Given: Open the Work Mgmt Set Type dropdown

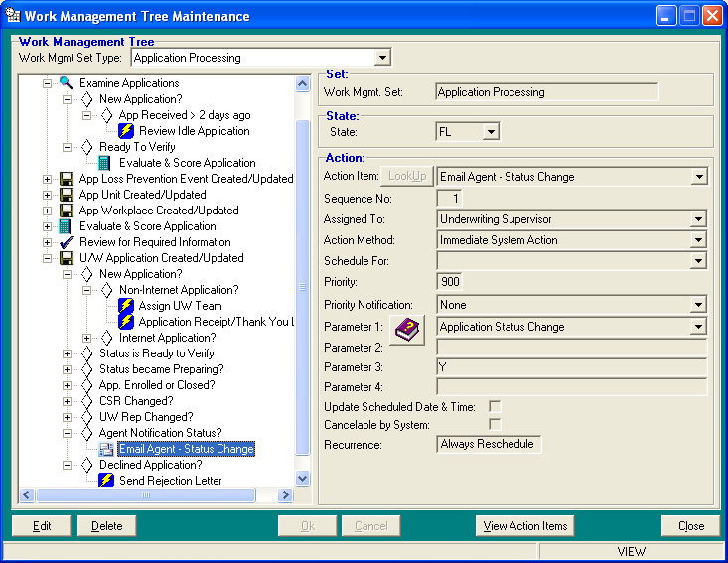Looking at the screenshot, I should (382, 58).
